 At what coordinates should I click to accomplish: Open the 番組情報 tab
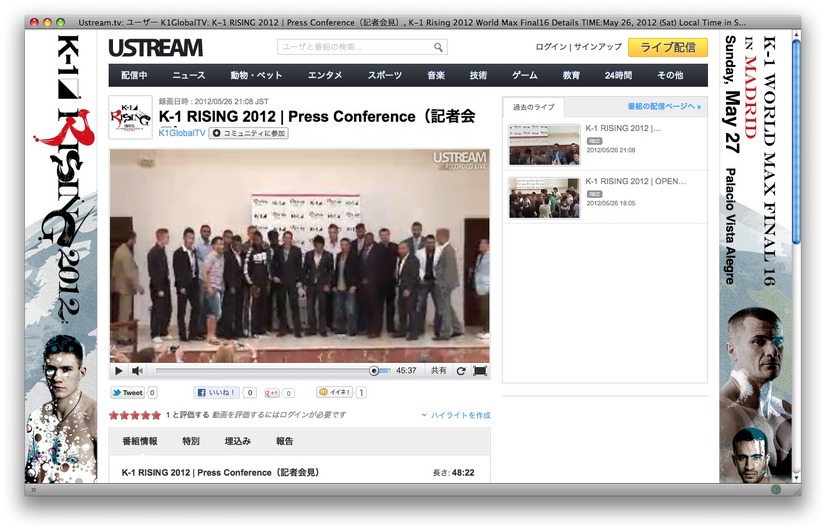point(140,441)
